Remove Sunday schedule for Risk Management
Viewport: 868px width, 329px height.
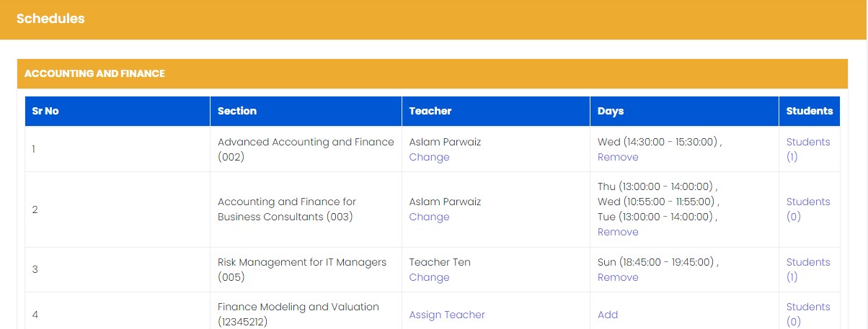(x=618, y=277)
